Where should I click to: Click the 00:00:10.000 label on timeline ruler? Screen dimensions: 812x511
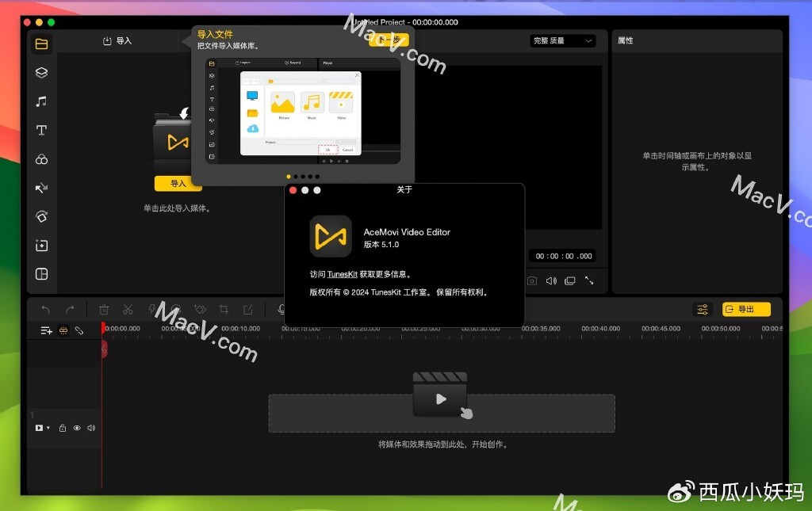[241, 329]
